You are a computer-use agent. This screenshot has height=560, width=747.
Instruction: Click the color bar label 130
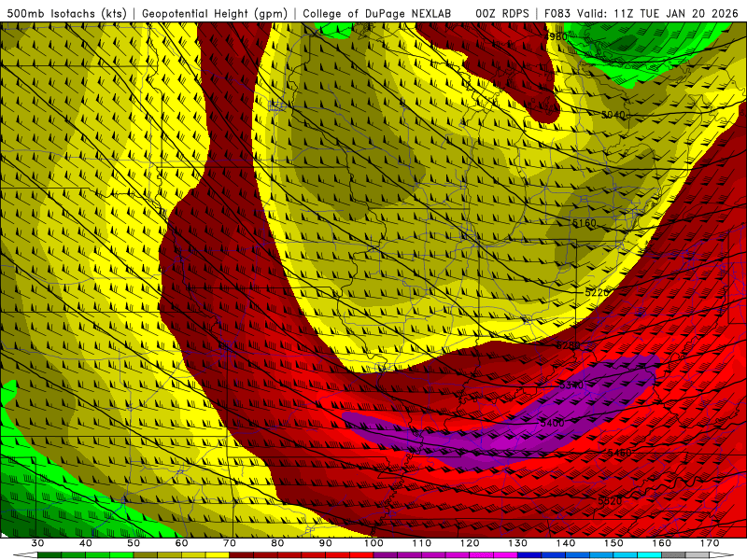click(x=518, y=543)
